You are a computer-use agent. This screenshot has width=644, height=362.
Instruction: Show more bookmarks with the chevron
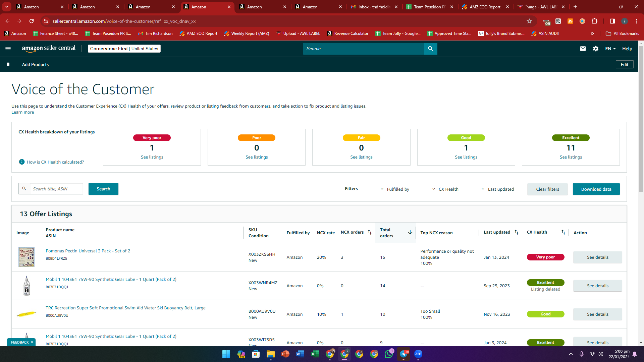[592, 34]
